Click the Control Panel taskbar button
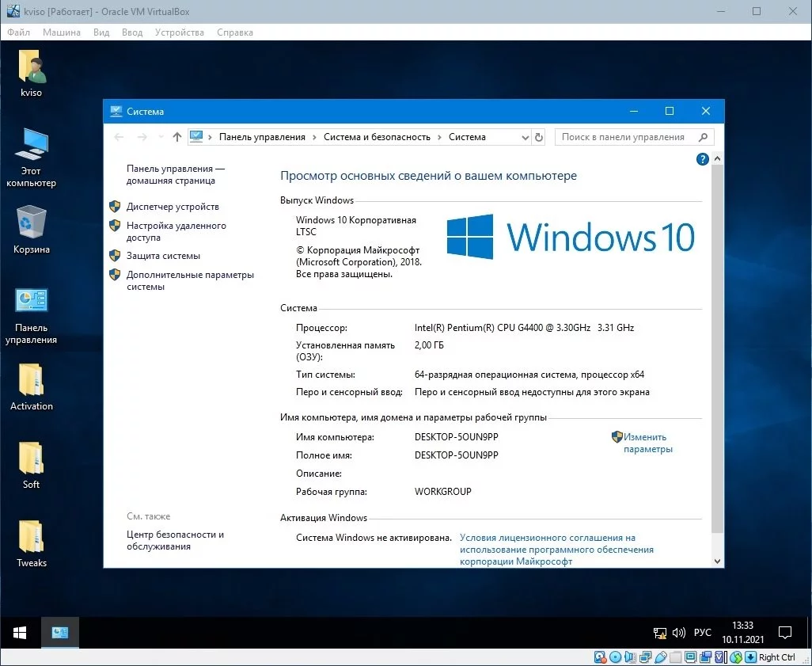The height and width of the screenshot is (666, 812). [60, 632]
